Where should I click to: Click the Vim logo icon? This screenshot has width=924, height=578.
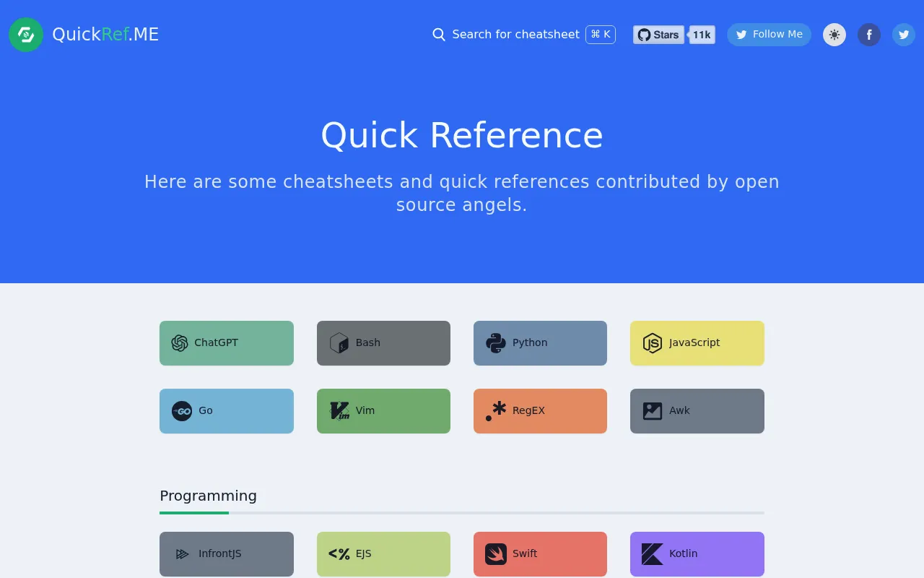[x=339, y=411]
